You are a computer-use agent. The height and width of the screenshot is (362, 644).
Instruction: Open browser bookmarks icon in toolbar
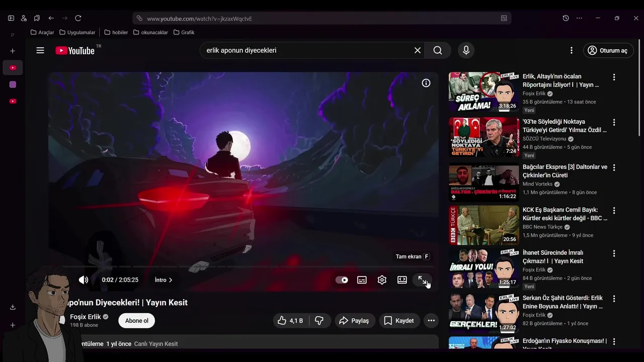tap(37, 18)
